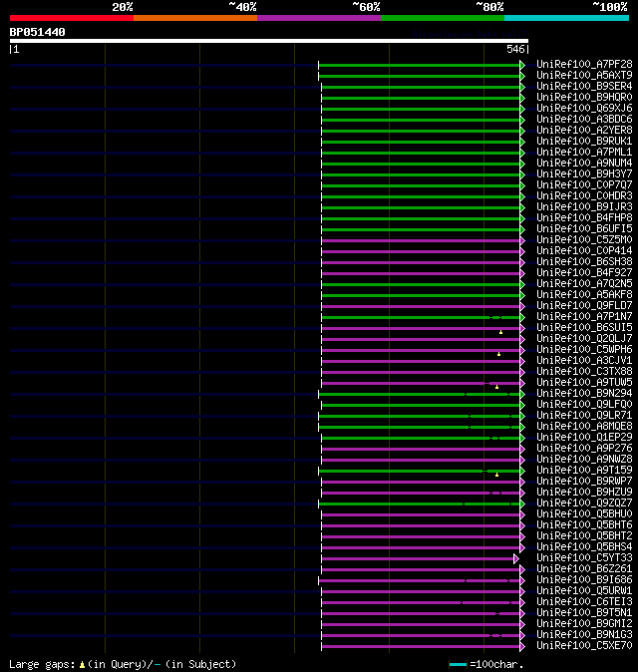638x672 pixels.
Task: Select UniRef100_A7Q2N5 label
Action: pyautogui.click(x=584, y=284)
